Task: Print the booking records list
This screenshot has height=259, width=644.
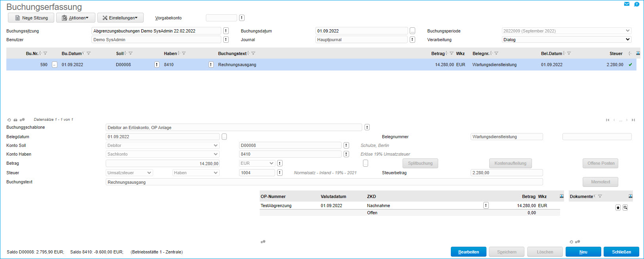Action: point(15,120)
